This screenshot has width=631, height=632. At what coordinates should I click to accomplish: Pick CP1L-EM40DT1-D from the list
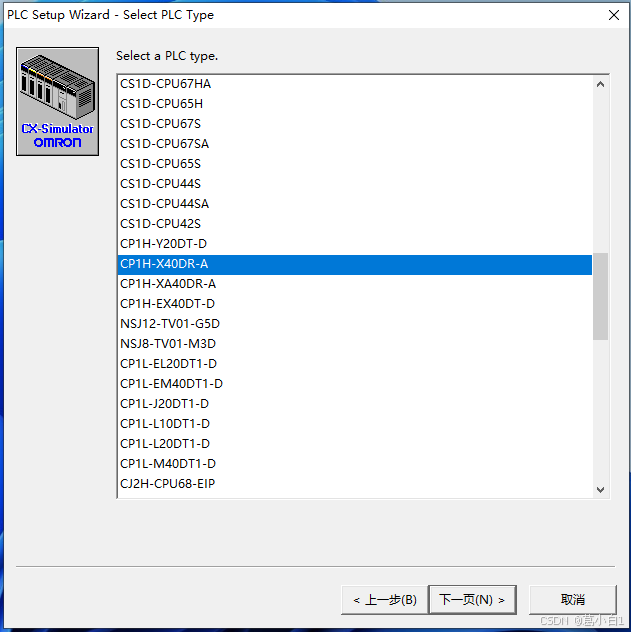[355, 384]
